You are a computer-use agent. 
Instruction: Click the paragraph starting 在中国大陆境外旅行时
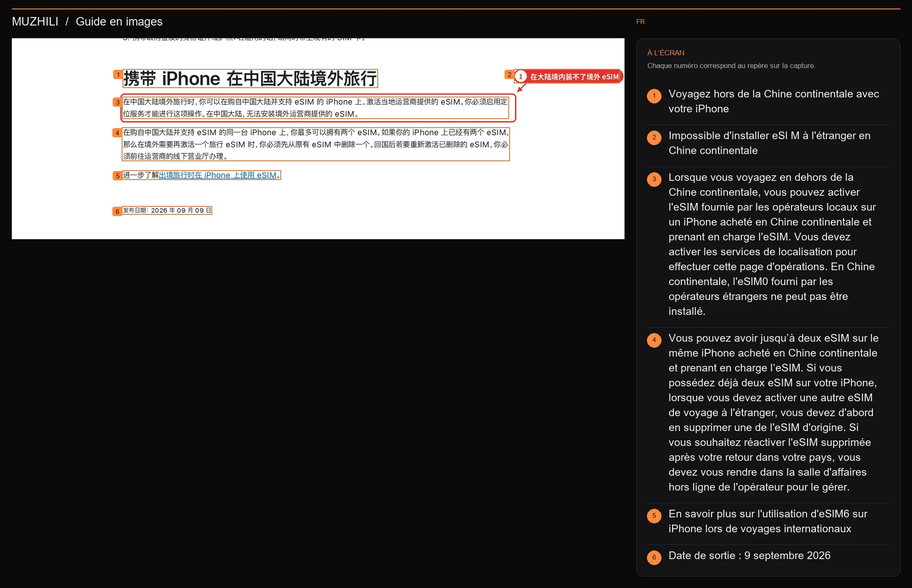pyautogui.click(x=316, y=108)
